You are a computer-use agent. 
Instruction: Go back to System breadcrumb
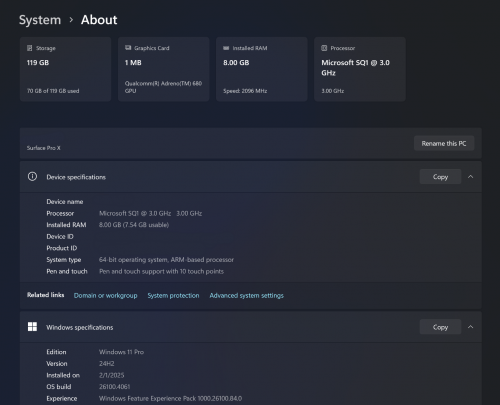[x=40, y=20]
